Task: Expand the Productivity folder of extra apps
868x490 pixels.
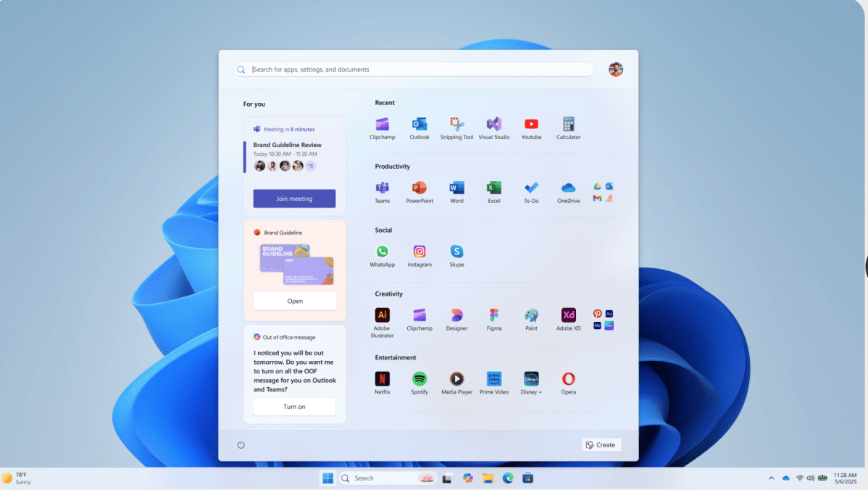Action: click(603, 192)
